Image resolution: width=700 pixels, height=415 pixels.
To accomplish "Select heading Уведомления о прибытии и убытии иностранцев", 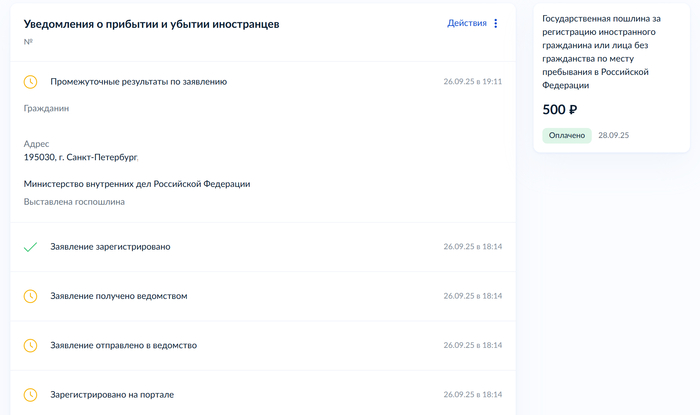I will click(151, 24).
